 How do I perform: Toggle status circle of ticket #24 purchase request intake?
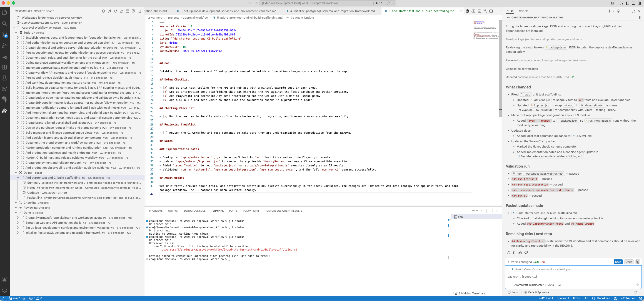point(22,128)
